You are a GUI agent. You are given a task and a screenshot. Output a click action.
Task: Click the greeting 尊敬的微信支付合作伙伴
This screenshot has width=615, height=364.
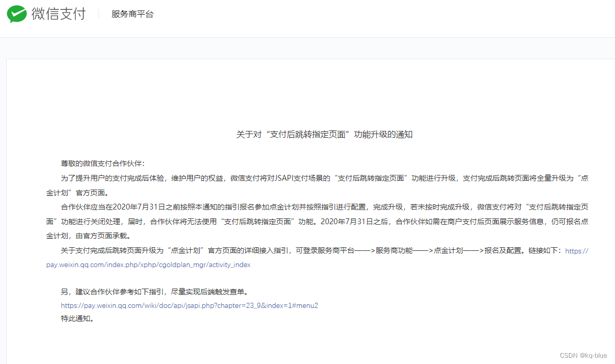coord(103,164)
